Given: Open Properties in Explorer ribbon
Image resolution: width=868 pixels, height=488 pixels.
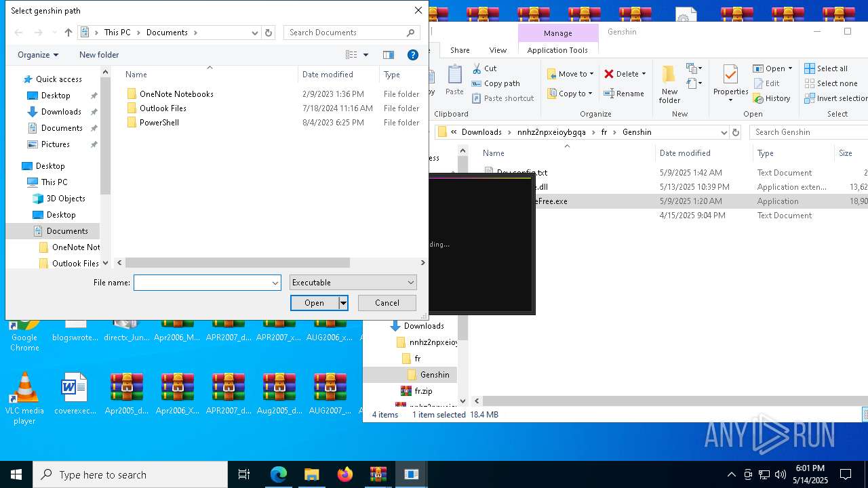Looking at the screenshot, I should (x=730, y=84).
